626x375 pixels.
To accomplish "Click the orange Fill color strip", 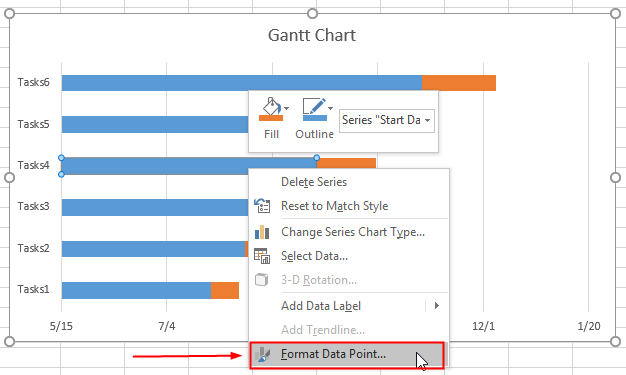I will 271,118.
